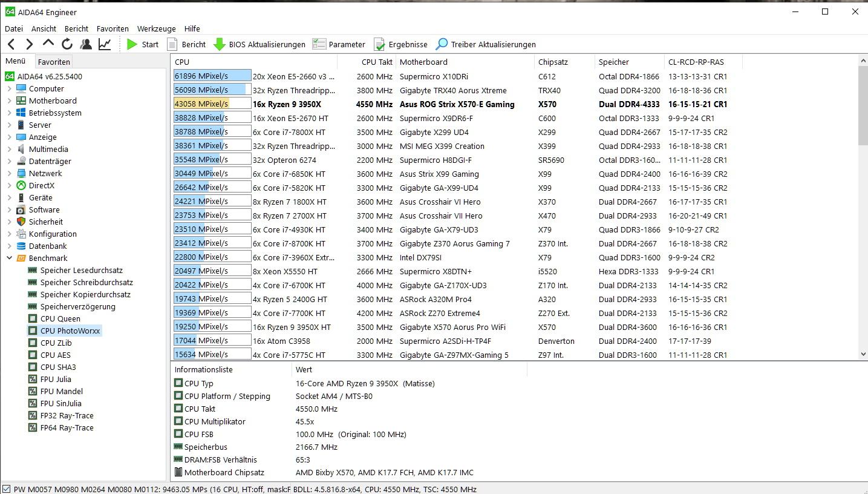Open Ergebnisse in the toolbar
This screenshot has height=494, width=868.
click(x=400, y=44)
